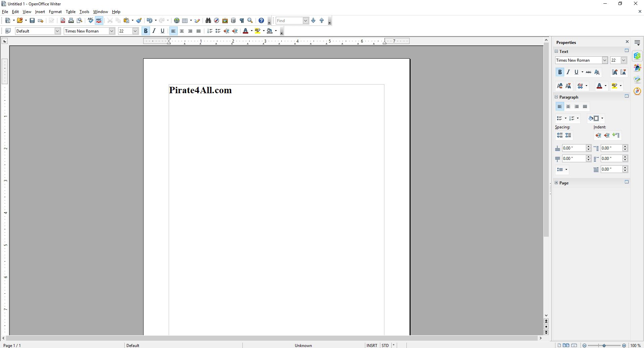Click the OpenOffice Help icon
The image size is (644, 348).
(261, 21)
